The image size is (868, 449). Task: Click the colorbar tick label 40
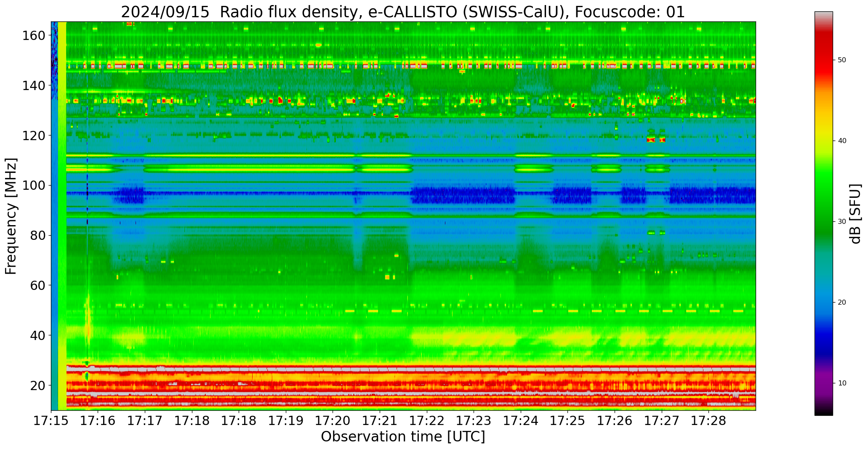(842, 141)
